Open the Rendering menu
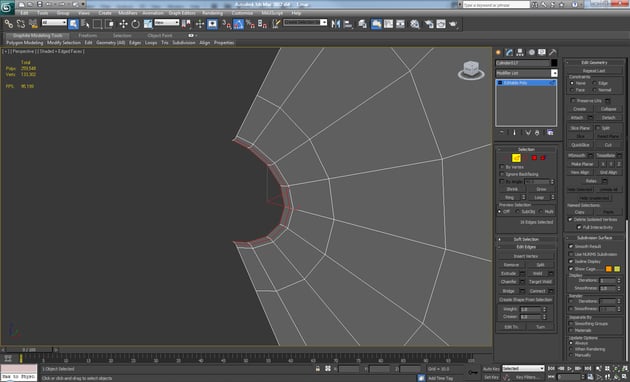This screenshot has height=382, width=630. [213, 13]
